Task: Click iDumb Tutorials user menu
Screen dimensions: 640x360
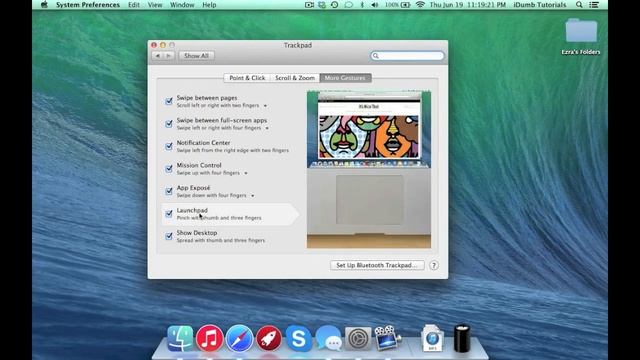Action: pos(540,5)
